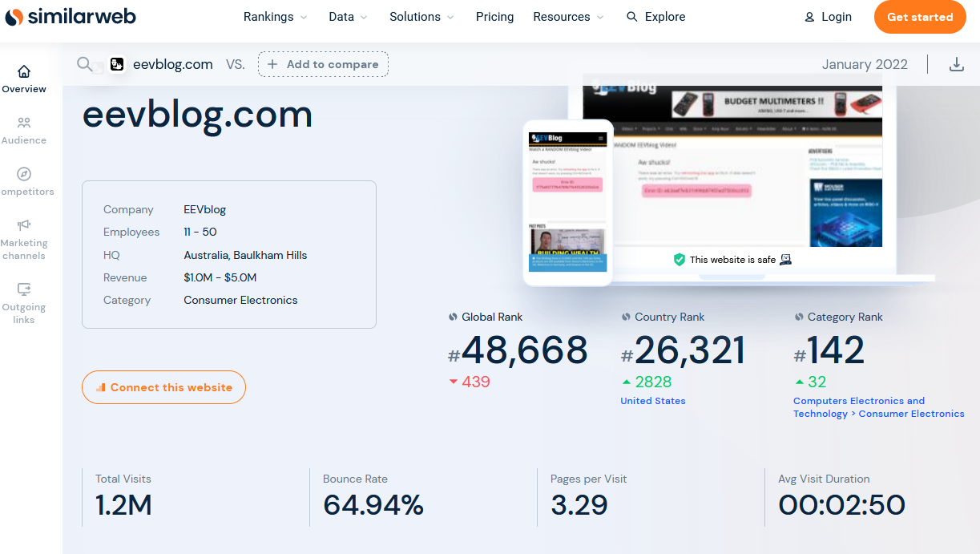Click the search magnifier icon beside eevblog.com
980x554 pixels.
coord(84,64)
